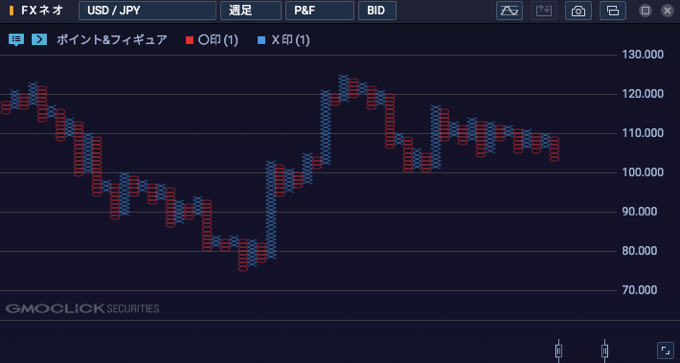This screenshot has width=680, height=363.
Task: Click the red 〇印 color swatch
Action: click(x=190, y=41)
